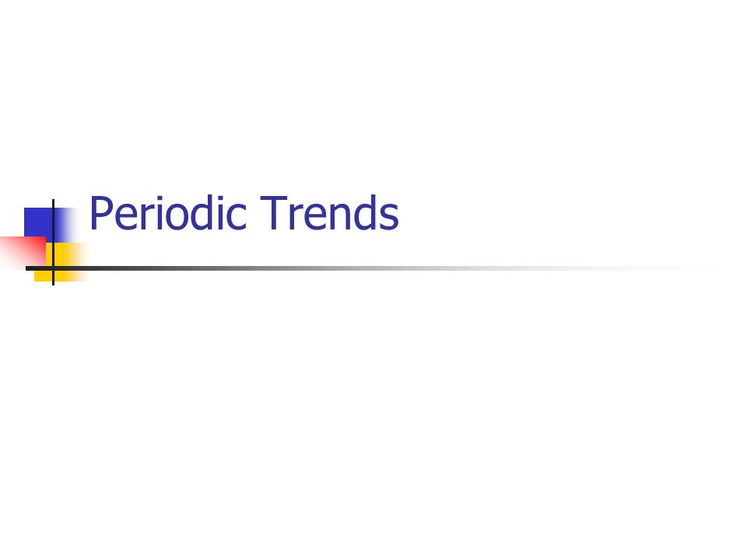Click the bottom tip of the vertical line

click(53, 284)
